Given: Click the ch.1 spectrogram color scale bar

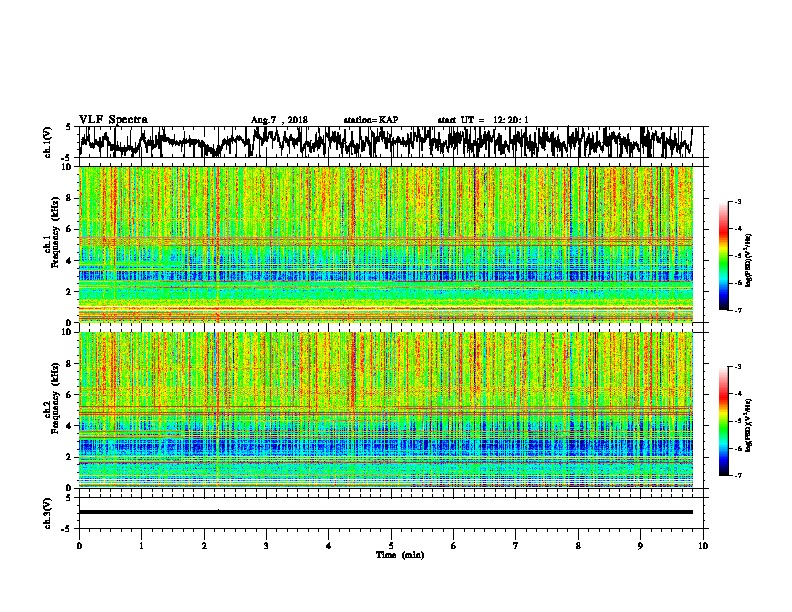Looking at the screenshot, I should click(x=723, y=256).
